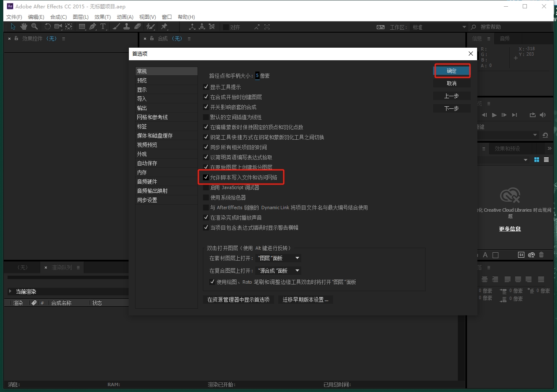The image size is (557, 392).
Task: Click the View Axis Mode icon
Action: pos(212,27)
